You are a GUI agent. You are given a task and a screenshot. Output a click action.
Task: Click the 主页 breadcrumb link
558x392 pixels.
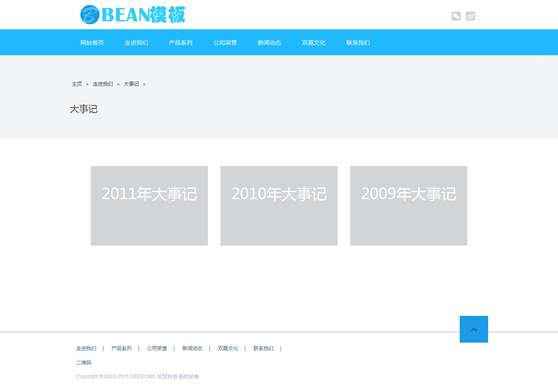77,84
